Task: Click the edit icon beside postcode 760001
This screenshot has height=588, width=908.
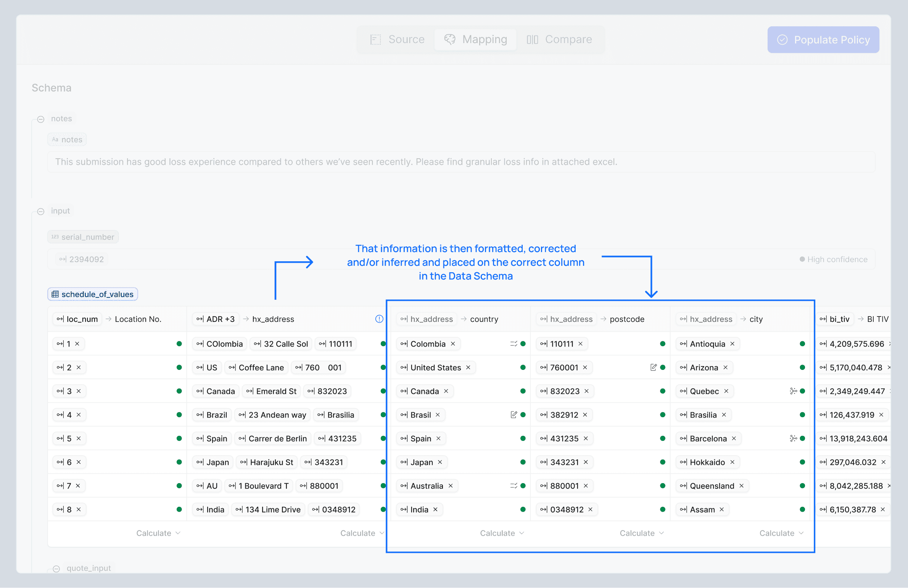Action: [x=653, y=367]
